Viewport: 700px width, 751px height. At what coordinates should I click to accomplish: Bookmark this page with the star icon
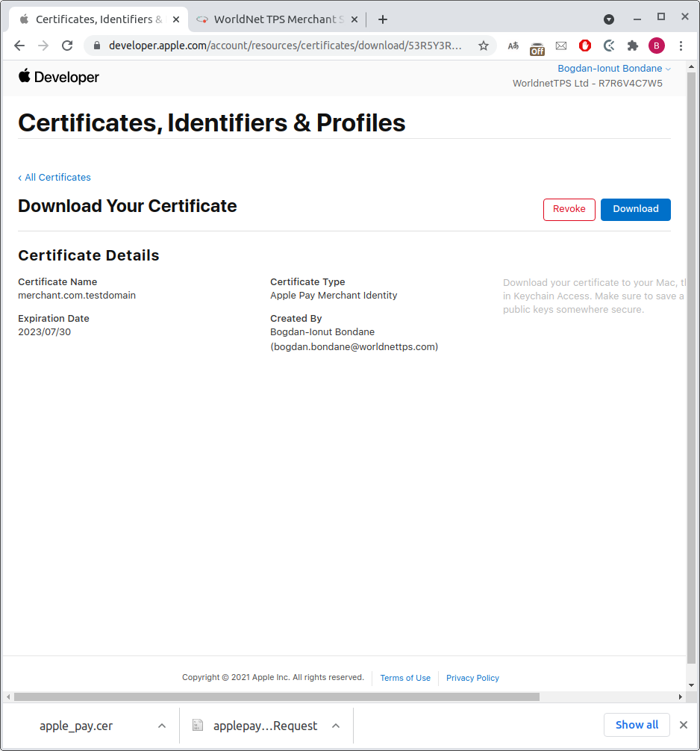(x=484, y=46)
